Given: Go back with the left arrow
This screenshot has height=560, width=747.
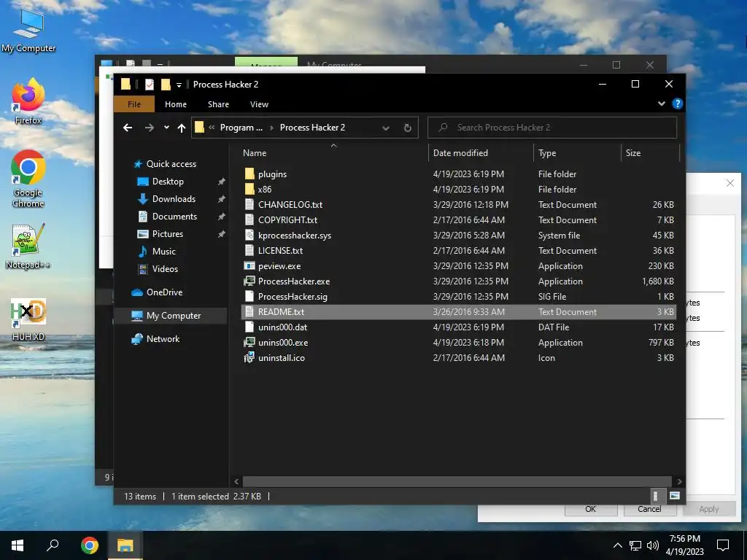Looking at the screenshot, I should click(x=128, y=128).
